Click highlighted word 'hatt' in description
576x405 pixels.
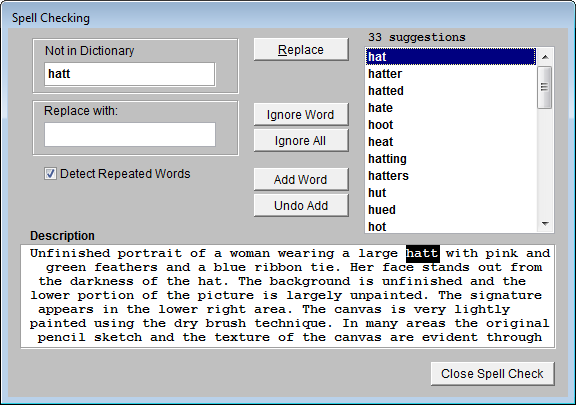(422, 253)
